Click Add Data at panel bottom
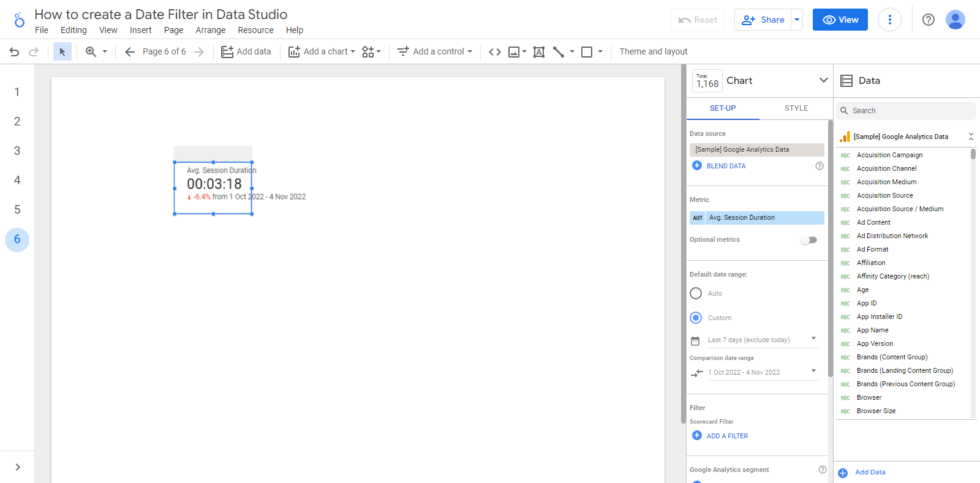 pos(870,472)
